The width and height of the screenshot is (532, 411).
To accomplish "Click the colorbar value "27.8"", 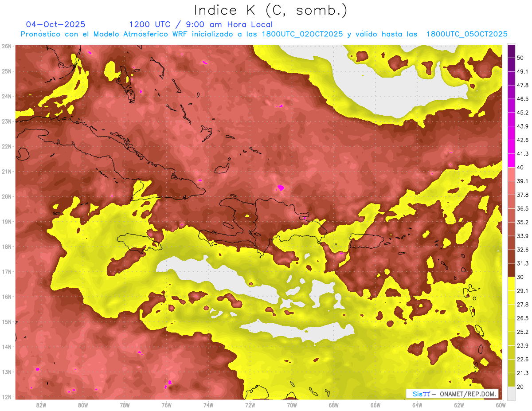I will [x=523, y=304].
